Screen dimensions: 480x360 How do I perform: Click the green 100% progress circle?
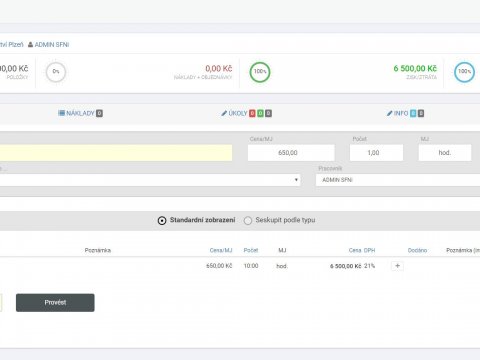pyautogui.click(x=260, y=72)
